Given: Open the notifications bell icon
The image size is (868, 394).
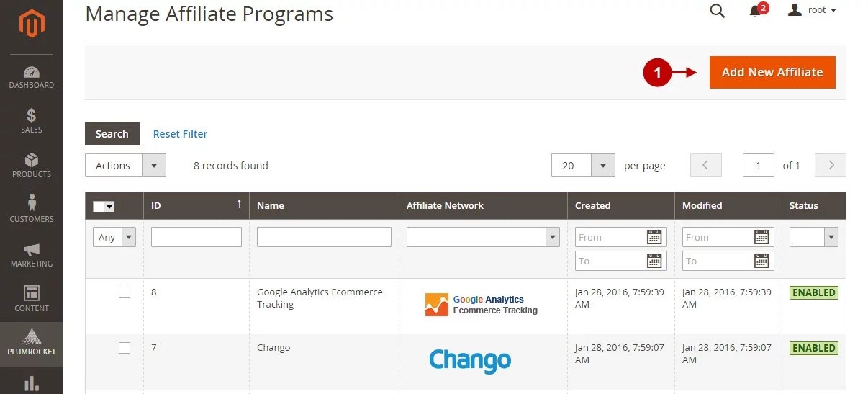Looking at the screenshot, I should pyautogui.click(x=756, y=11).
